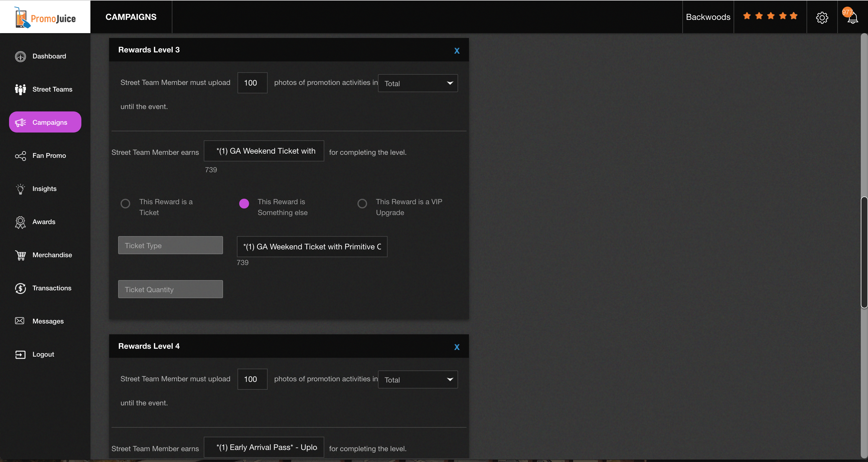Click the Awards ribbon icon
Viewport: 868px width, 462px height.
pos(20,222)
